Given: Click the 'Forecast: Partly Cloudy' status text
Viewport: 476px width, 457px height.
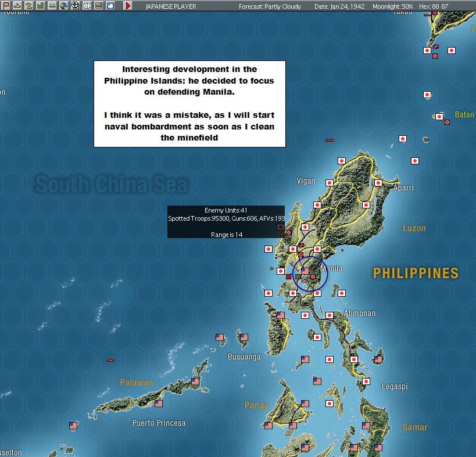Looking at the screenshot, I should (x=270, y=6).
